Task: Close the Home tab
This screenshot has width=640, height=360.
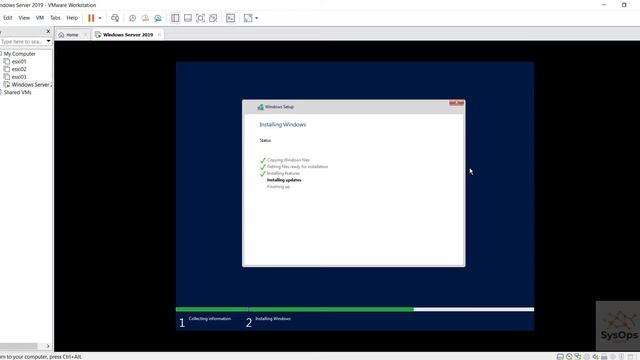Action: pos(85,35)
